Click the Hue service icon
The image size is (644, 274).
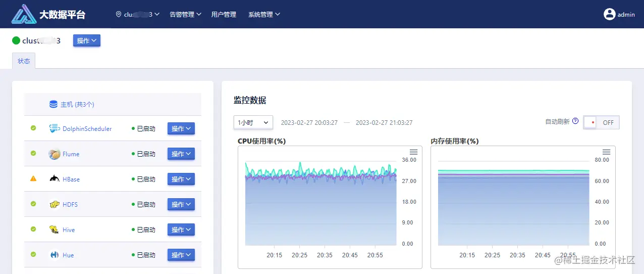(55, 255)
